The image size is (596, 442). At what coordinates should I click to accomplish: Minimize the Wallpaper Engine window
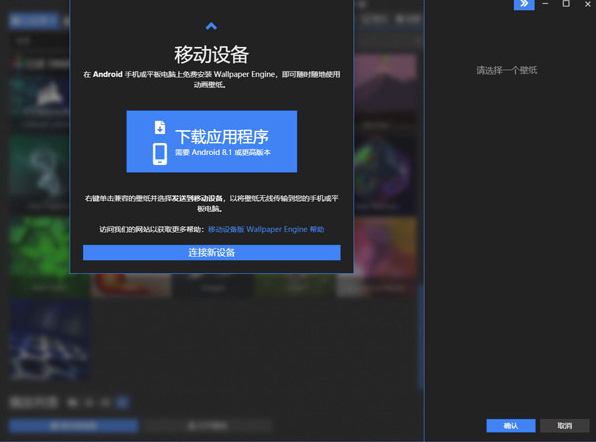[x=545, y=4]
